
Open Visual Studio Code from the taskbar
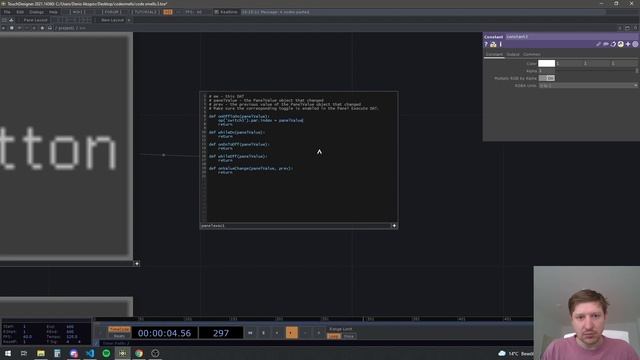pyautogui.click(x=90, y=353)
